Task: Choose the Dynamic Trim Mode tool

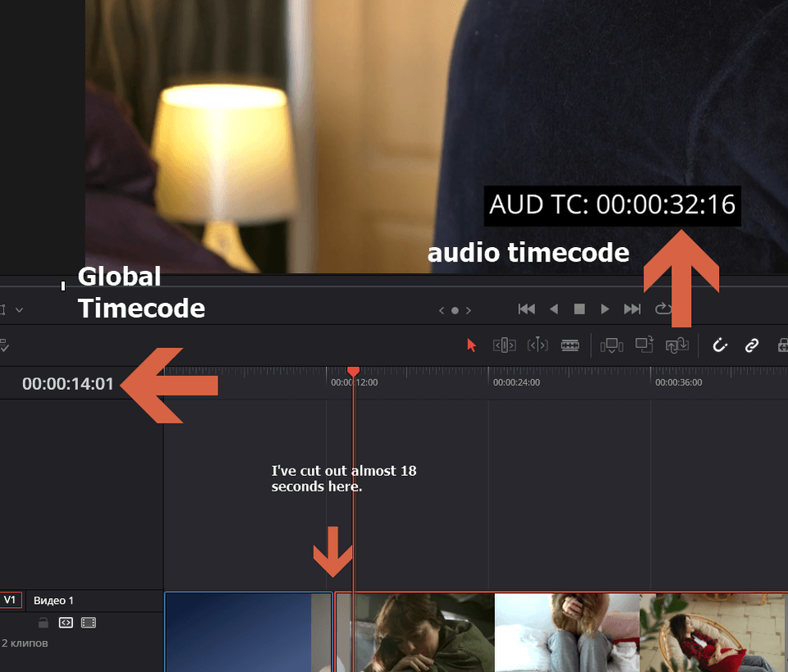Action: click(x=537, y=345)
